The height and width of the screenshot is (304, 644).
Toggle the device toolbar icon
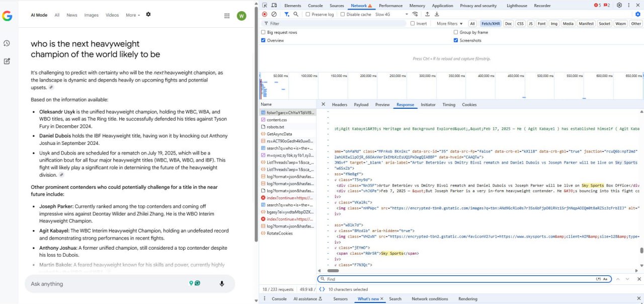274,6
